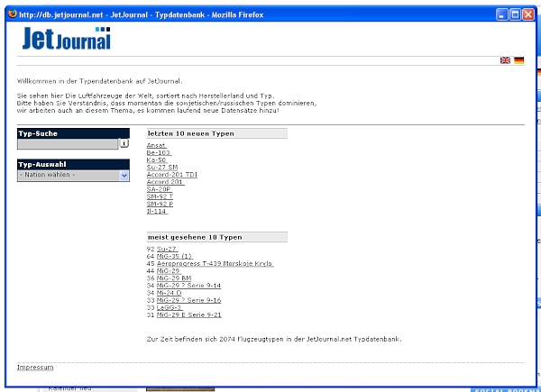Maximize the Firefox window
The width and height of the screenshot is (541, 392).
515,14
